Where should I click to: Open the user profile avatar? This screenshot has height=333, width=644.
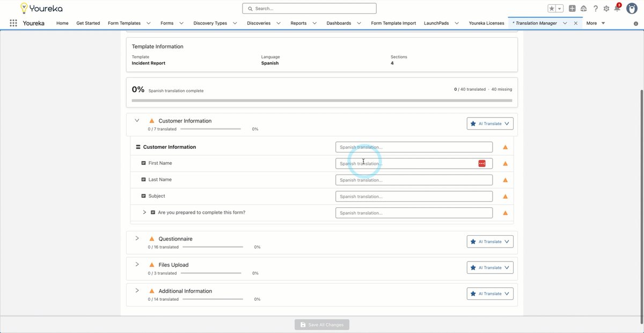pyautogui.click(x=632, y=8)
